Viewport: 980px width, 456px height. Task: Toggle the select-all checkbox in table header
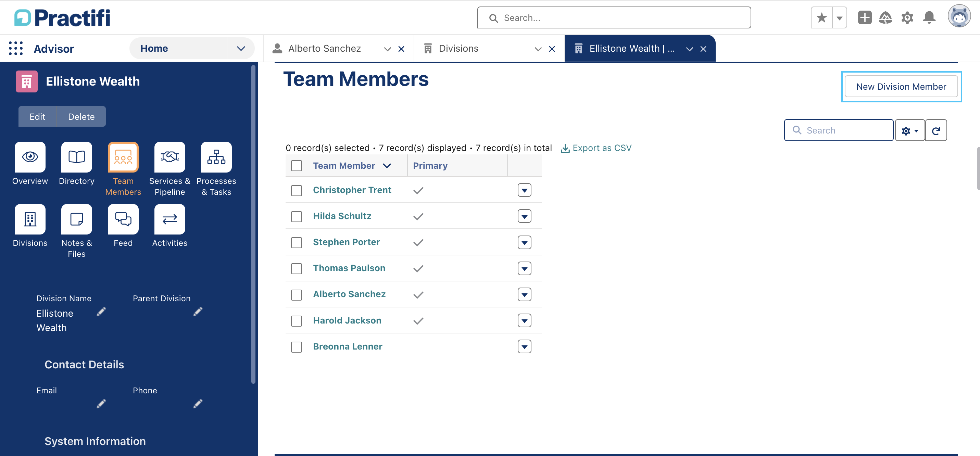point(296,166)
